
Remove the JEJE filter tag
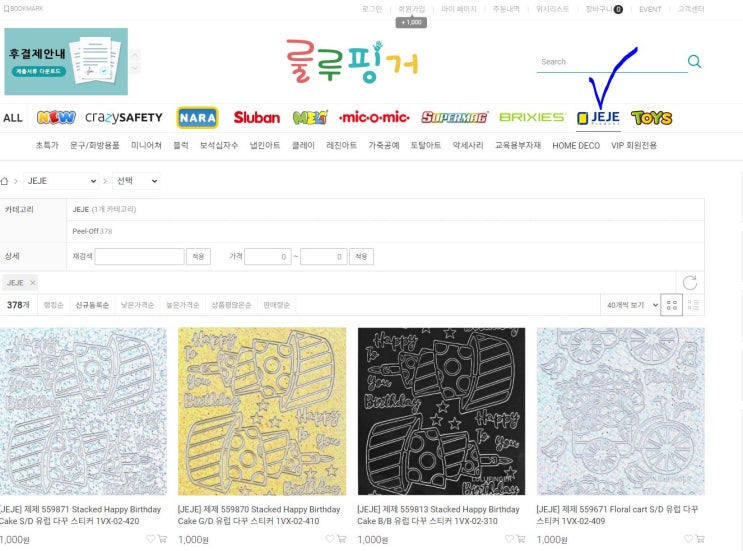pos(32,283)
